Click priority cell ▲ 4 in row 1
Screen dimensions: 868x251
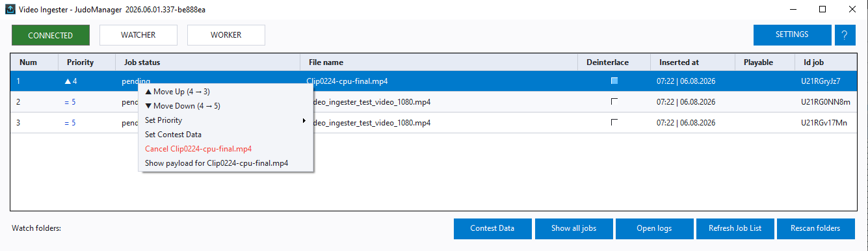click(70, 81)
